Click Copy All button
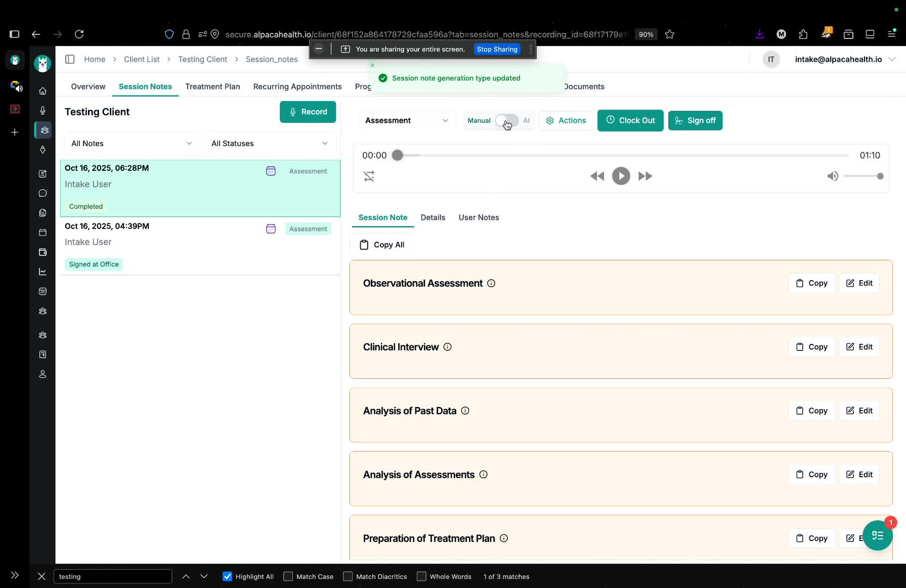Screen dimensions: 906x588 click(381, 245)
